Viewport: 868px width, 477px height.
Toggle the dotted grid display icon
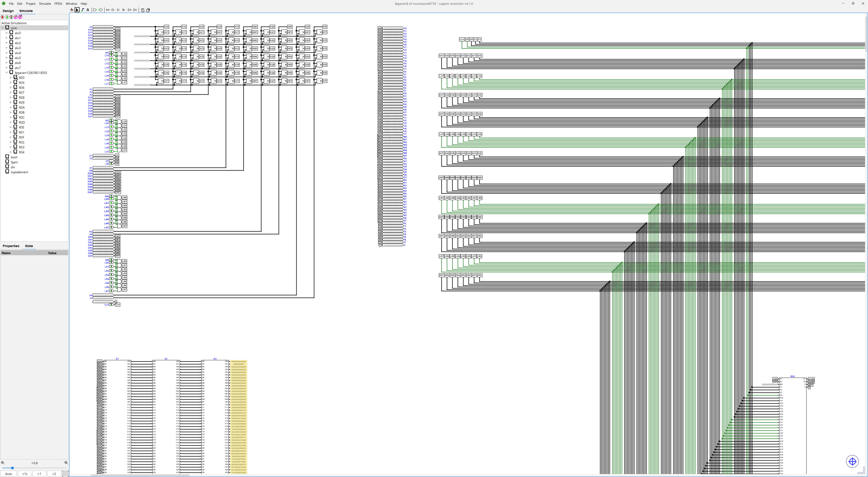pyautogui.click(x=65, y=474)
